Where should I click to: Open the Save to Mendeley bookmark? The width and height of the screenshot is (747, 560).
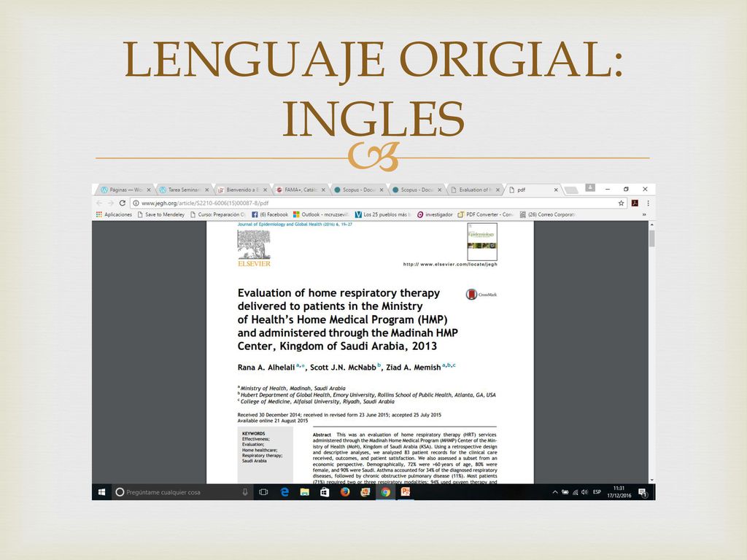pyautogui.click(x=161, y=215)
